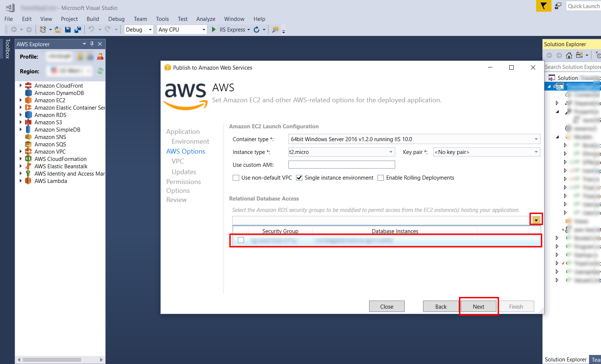Open the Team menu
The height and width of the screenshot is (364, 601).
click(x=141, y=19)
